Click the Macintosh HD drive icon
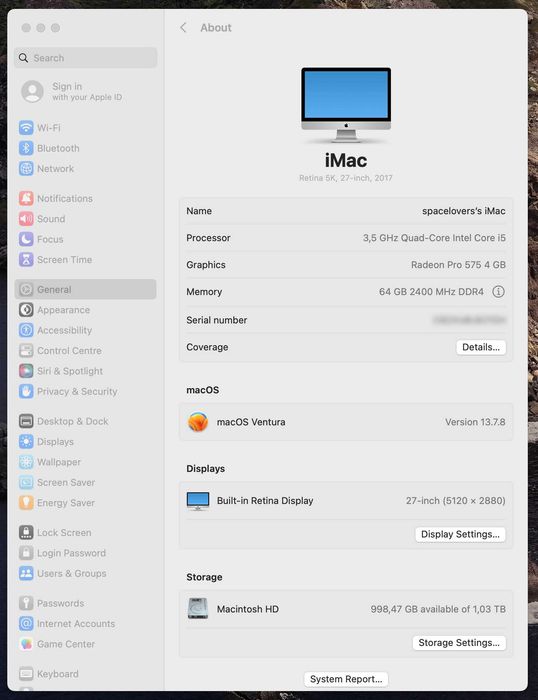538x700 pixels. coord(198,609)
